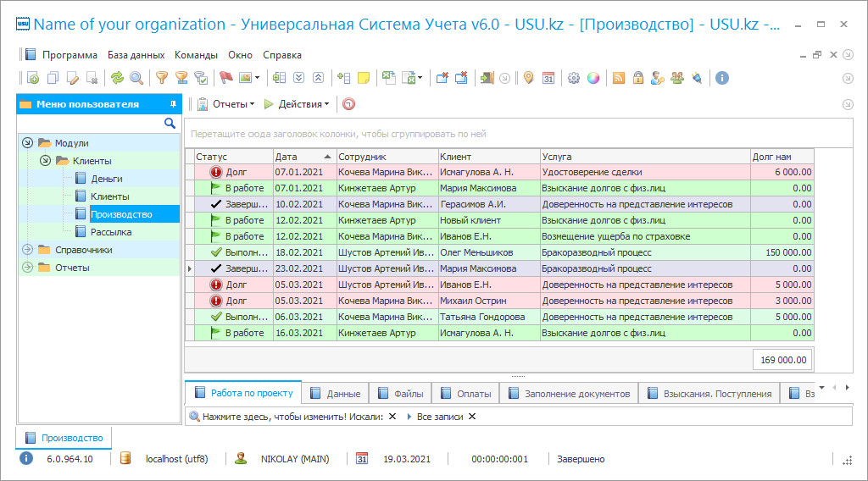Screen dimensions: 868x481
Task: Select the Олег Меньшиков client cell
Action: (x=489, y=252)
